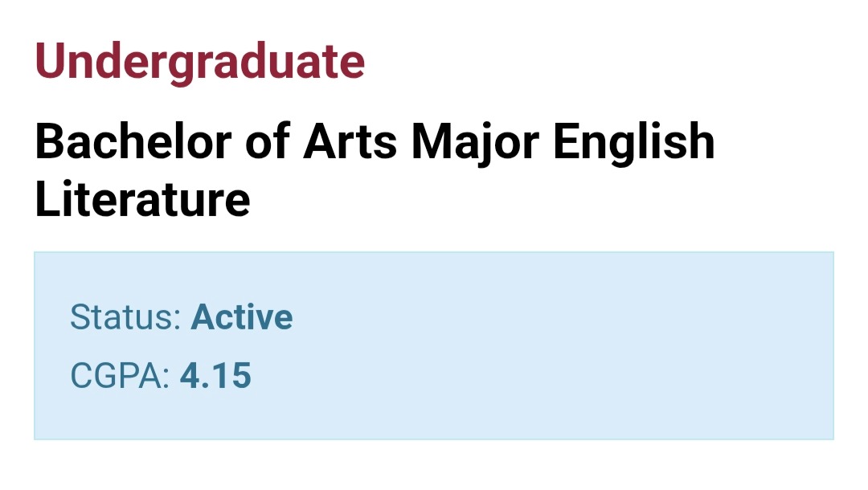Click the digit 4 before the decimal in CGPA
The image size is (868, 490).
pyautogui.click(x=190, y=375)
